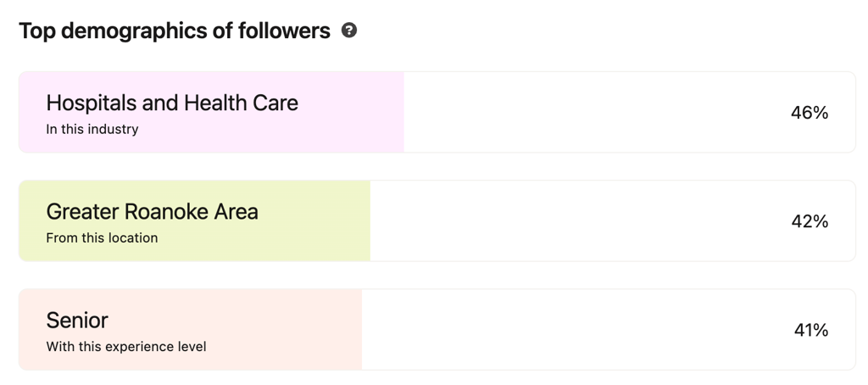Click the 46% value
Viewport: 868px width, 385px height.
[x=809, y=113]
